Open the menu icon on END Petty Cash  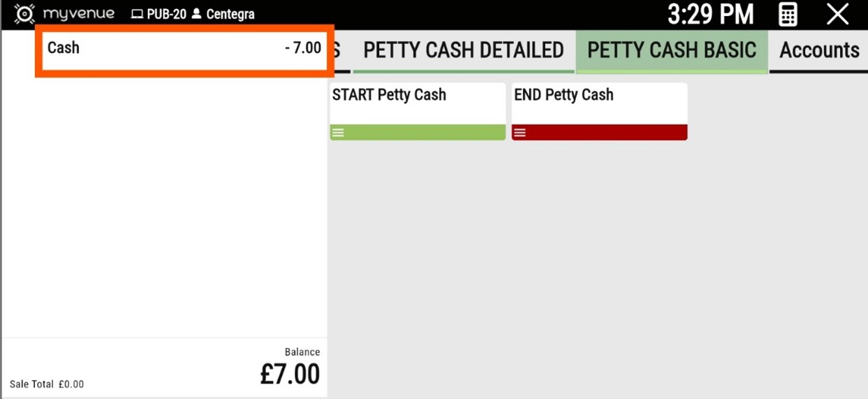coord(520,133)
